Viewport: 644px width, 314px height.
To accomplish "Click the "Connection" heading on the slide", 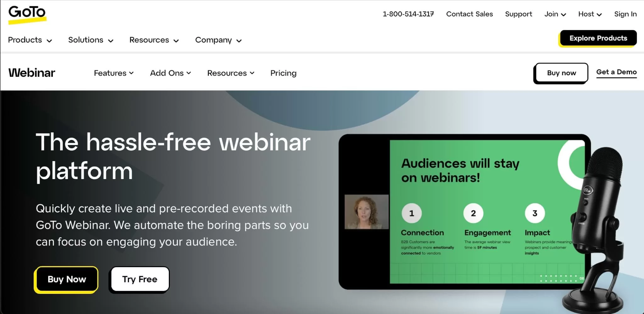I will 422,233.
